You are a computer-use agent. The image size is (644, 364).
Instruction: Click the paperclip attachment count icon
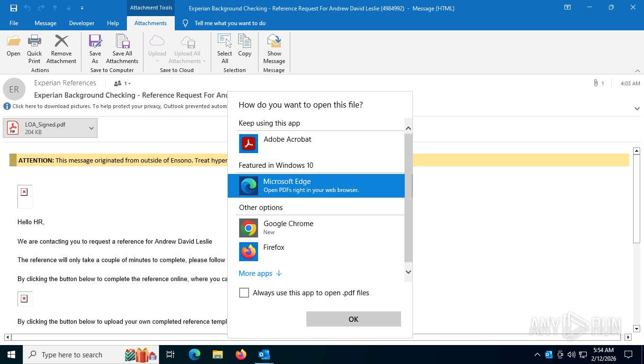[596, 83]
